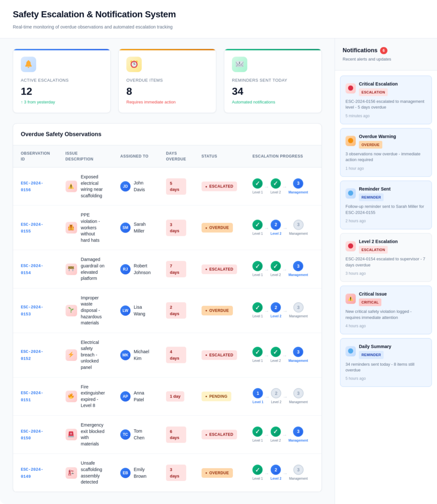
Task: Open observation ESC-2024-0156 link
Action: pyautogui.click(x=32, y=186)
